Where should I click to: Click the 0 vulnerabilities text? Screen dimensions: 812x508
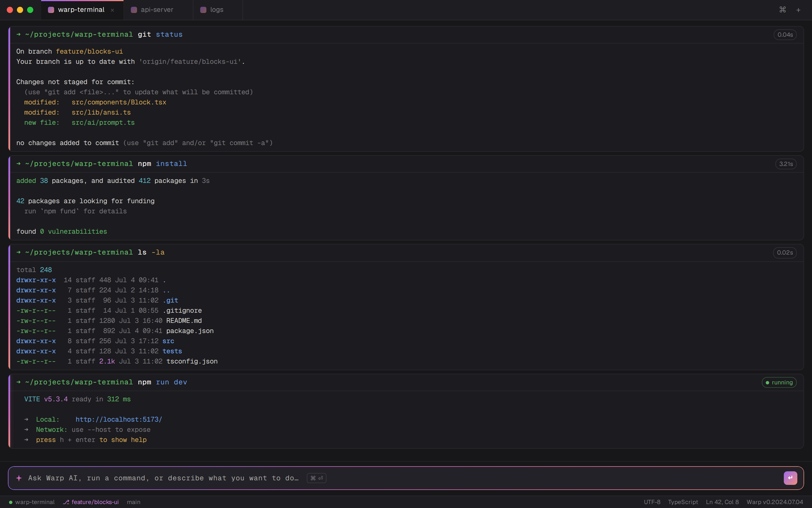74,231
